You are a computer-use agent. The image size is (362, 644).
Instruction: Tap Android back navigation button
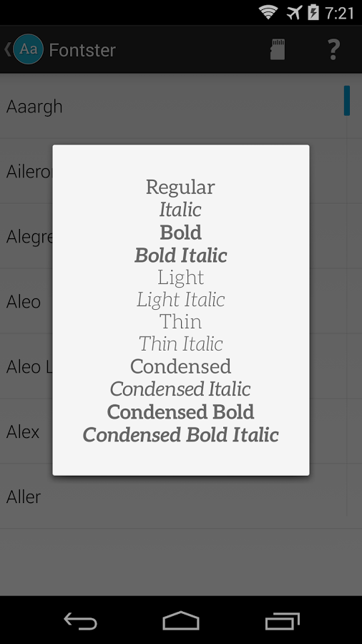(80, 620)
